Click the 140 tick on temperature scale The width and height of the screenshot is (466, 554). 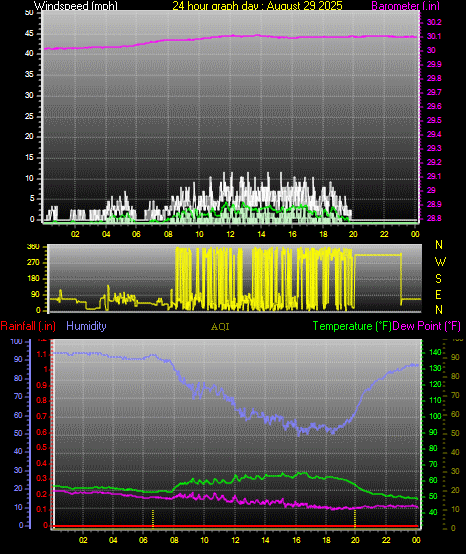click(x=435, y=352)
